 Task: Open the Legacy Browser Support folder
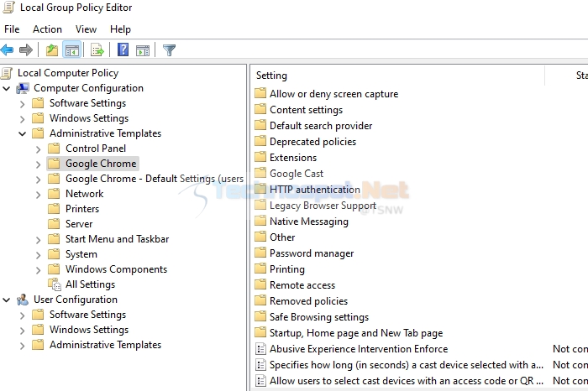(323, 206)
